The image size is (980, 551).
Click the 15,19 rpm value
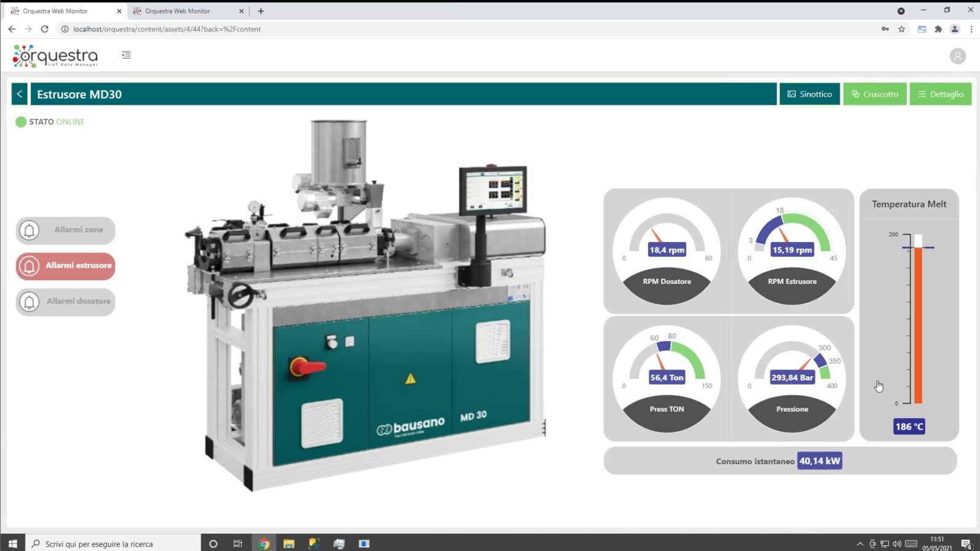click(792, 250)
